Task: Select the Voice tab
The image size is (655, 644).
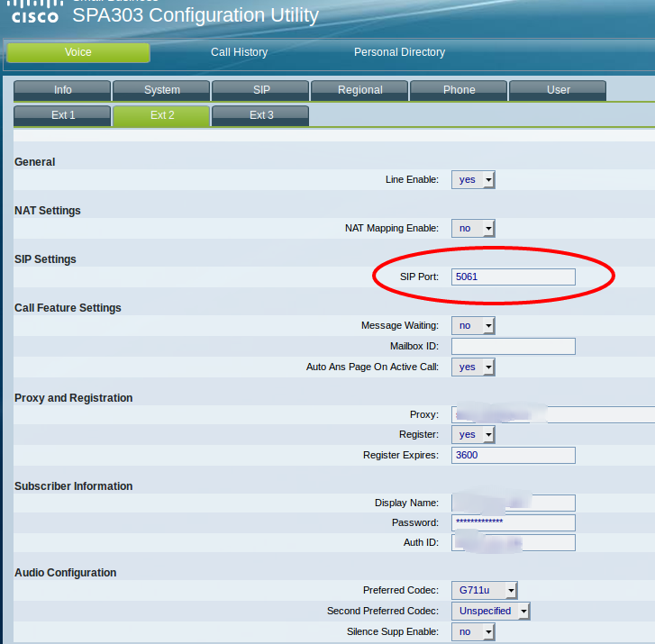Action: (78, 52)
